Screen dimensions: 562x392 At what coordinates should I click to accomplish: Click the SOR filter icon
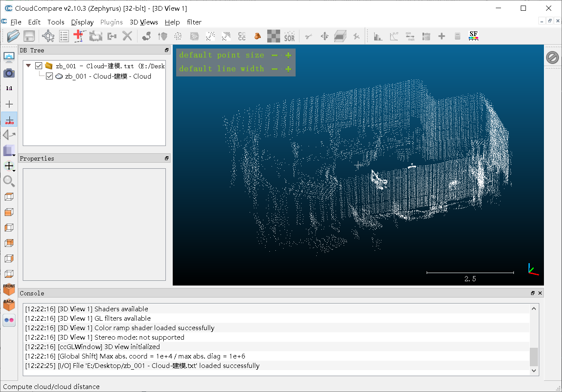[x=290, y=36]
